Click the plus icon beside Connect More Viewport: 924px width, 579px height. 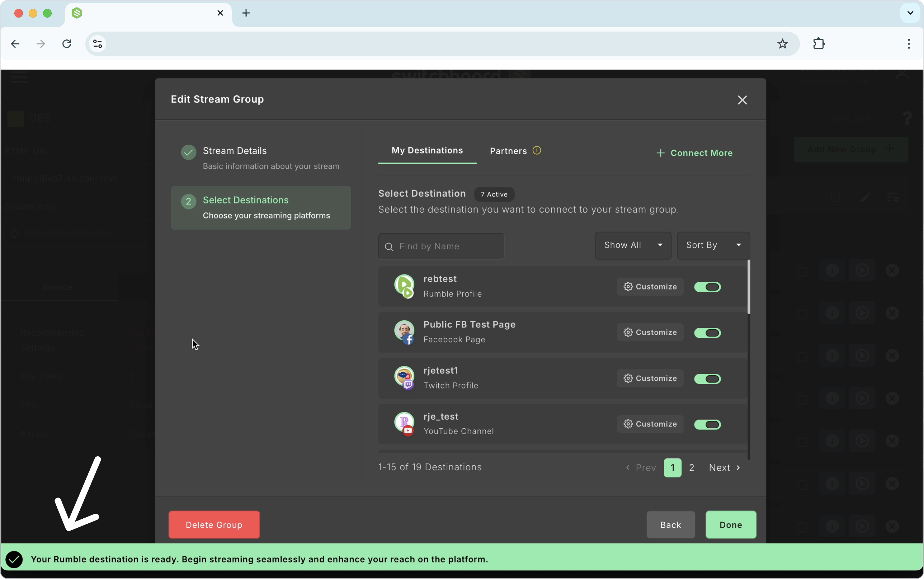click(660, 153)
